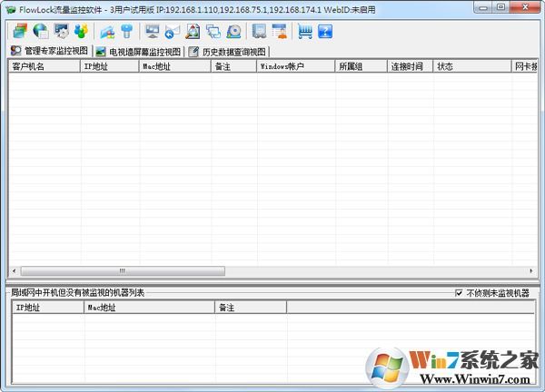Click lower list Mac地址 column header

[150, 308]
